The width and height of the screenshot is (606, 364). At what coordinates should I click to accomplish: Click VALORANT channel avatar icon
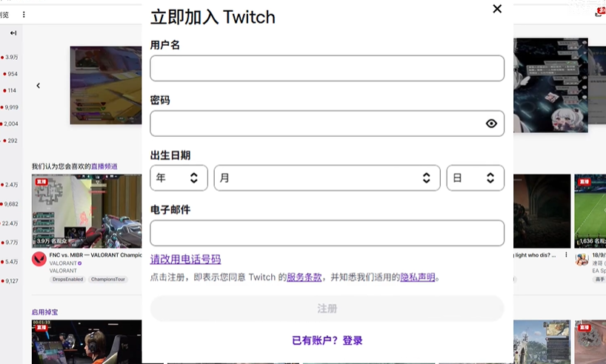pyautogui.click(x=39, y=259)
